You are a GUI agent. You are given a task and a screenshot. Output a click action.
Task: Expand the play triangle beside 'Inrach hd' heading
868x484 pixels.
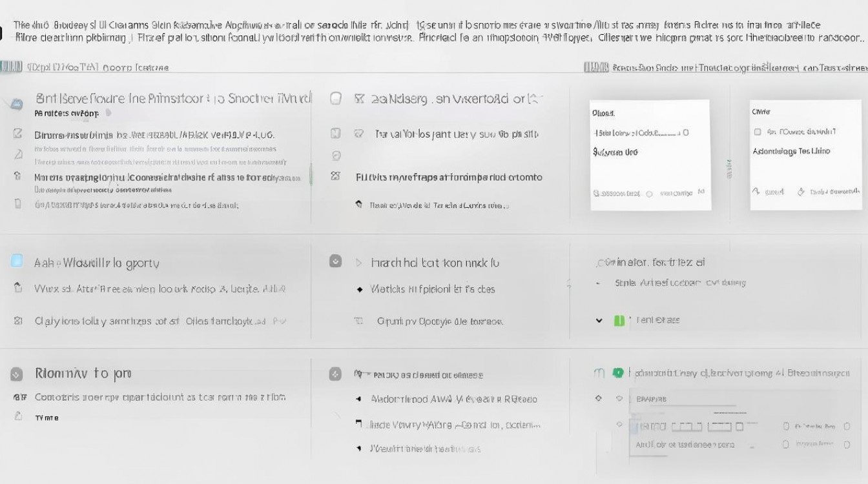pos(359,263)
